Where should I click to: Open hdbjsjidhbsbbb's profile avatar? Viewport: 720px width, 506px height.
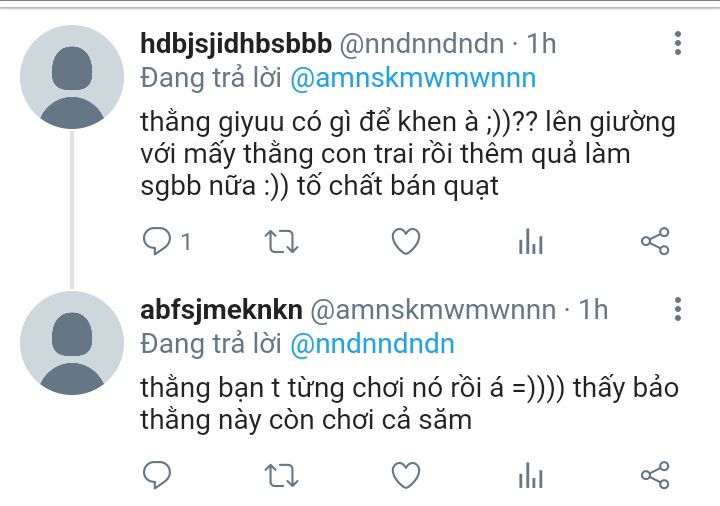pos(72,77)
